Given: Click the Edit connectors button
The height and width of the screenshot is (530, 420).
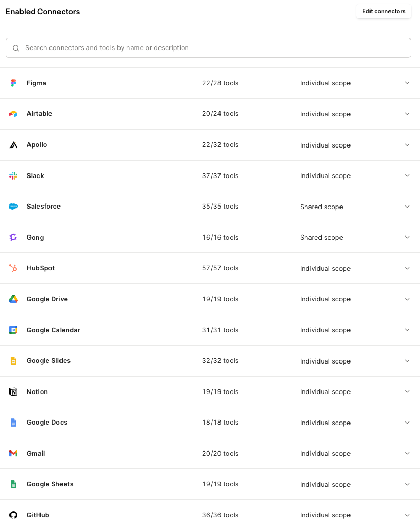Looking at the screenshot, I should (384, 12).
